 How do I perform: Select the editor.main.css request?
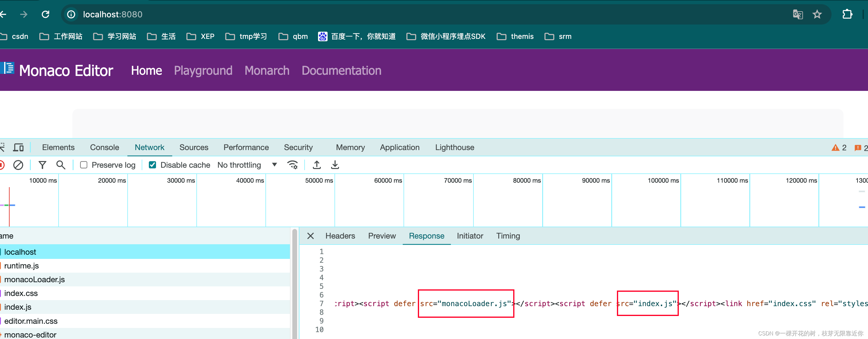(x=145, y=321)
